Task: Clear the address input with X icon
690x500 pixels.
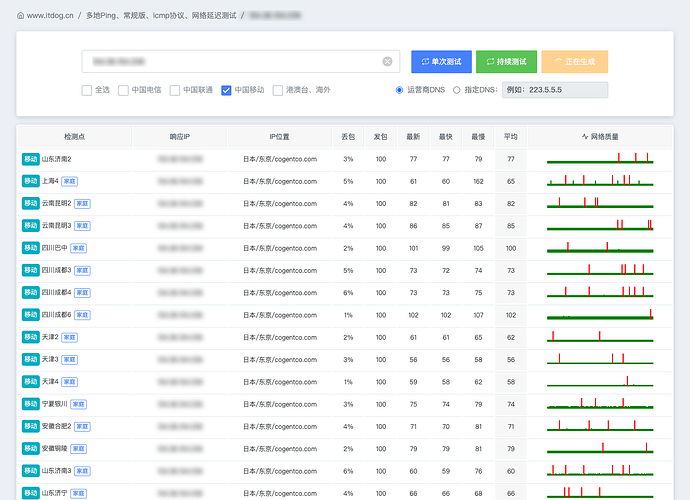Action: point(387,61)
